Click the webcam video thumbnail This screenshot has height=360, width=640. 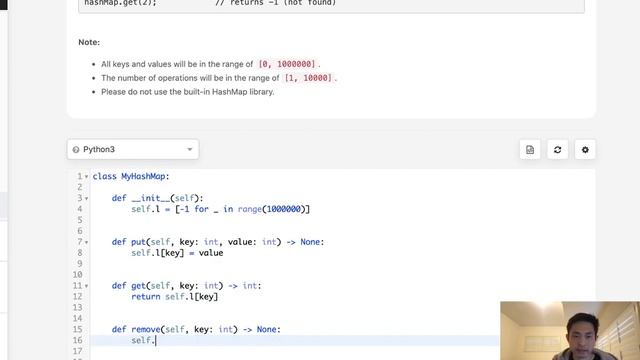click(570, 331)
